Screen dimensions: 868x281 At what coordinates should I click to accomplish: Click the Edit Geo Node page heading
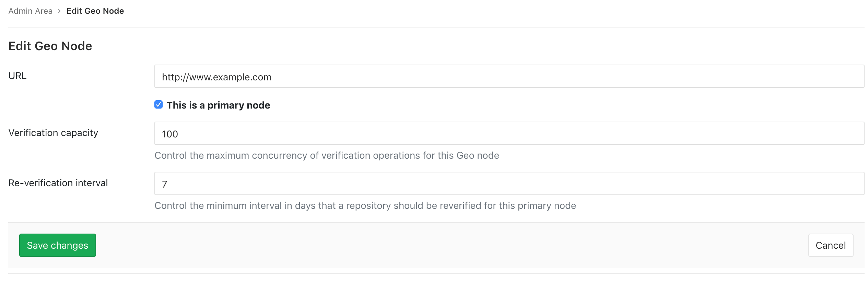[50, 45]
